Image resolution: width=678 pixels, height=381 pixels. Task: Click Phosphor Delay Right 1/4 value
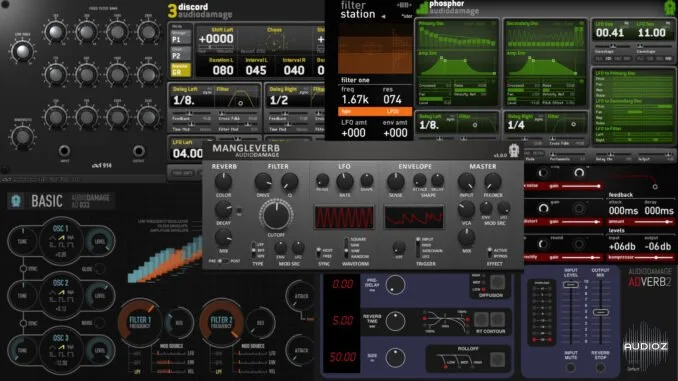pyautogui.click(x=516, y=125)
